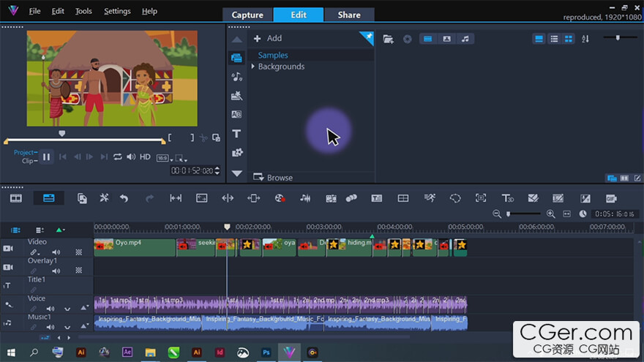Mute the Video track audio
The width and height of the screenshot is (644, 362).
(56, 252)
